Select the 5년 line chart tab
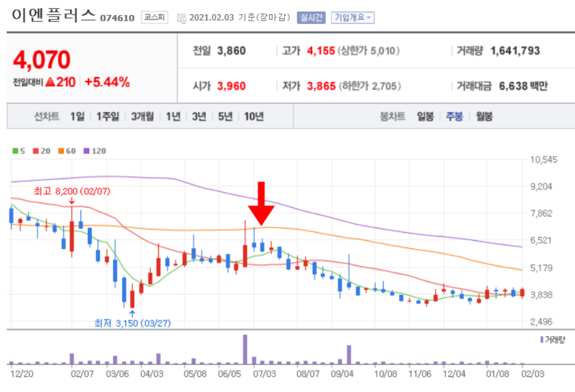Viewport: 575px width, 392px height. (225, 117)
